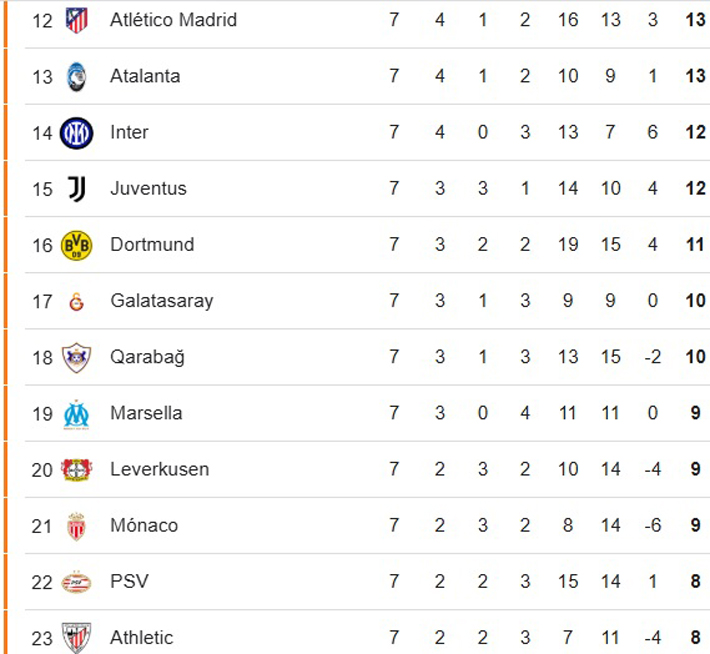Select the Athletic team name

141,637
